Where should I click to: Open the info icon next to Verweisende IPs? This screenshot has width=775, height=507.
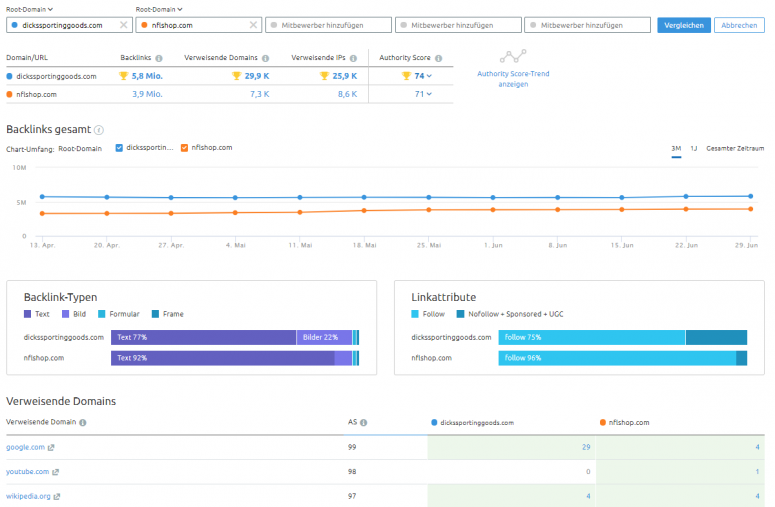(353, 58)
